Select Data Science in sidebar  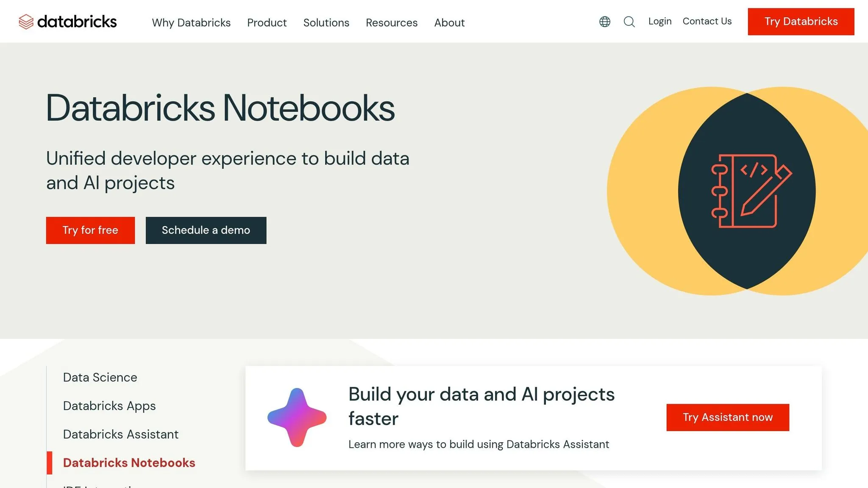(x=100, y=377)
